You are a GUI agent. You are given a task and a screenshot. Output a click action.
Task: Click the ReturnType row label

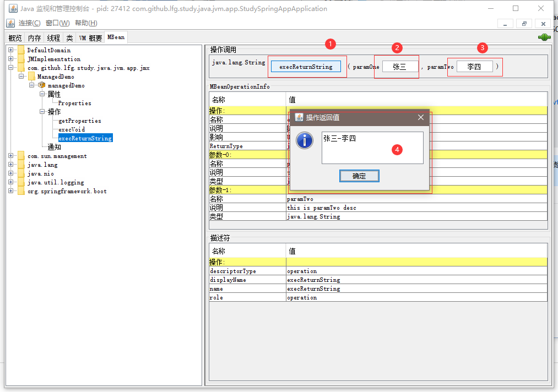point(226,146)
